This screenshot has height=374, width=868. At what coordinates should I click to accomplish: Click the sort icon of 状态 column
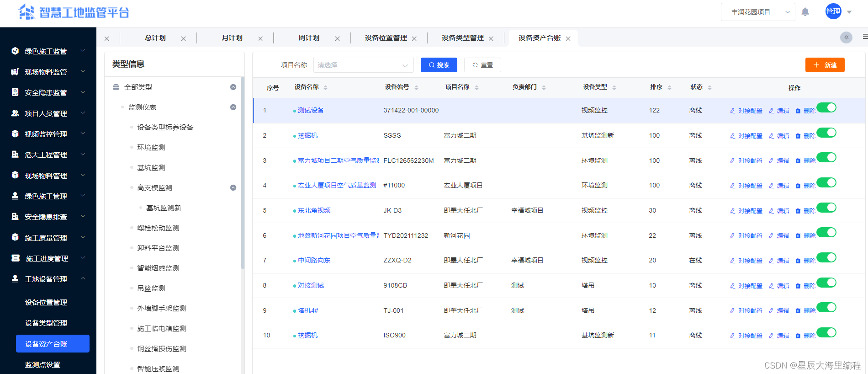coord(709,87)
